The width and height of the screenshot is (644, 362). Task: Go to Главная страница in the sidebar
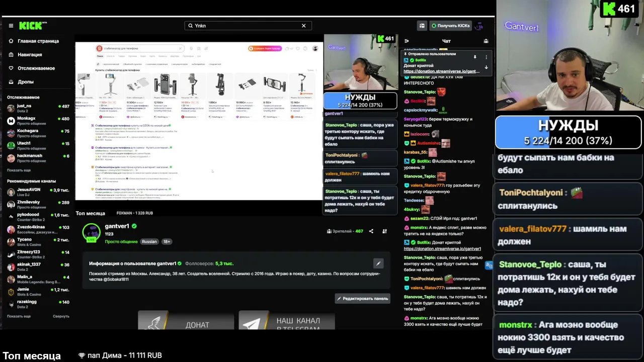point(34,41)
